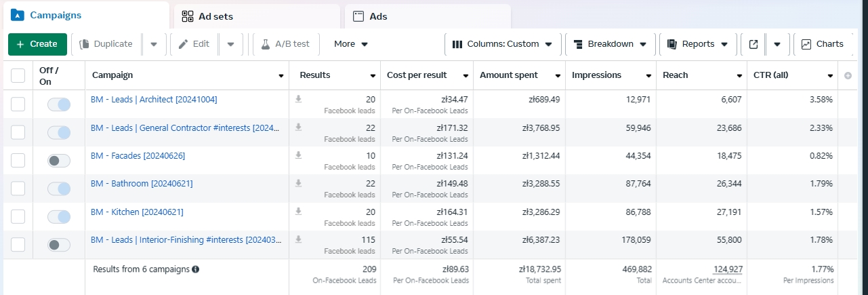Click the download icon in the Kitchen row
This screenshot has width=868, height=295.
click(x=298, y=212)
